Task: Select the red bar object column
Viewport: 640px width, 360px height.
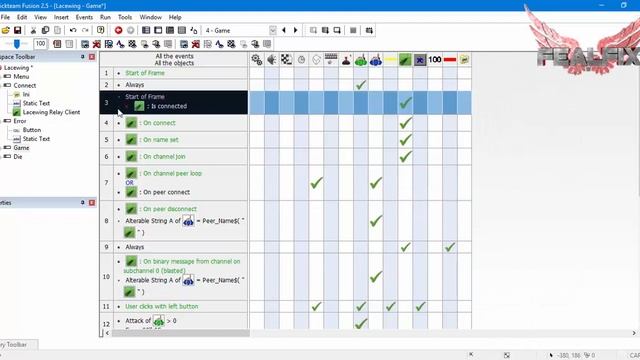Action: click(450, 60)
